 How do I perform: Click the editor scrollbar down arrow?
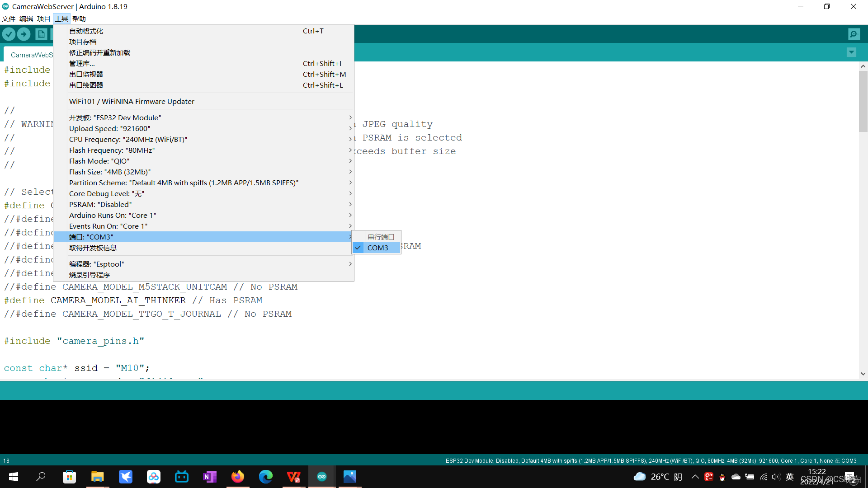pyautogui.click(x=863, y=374)
